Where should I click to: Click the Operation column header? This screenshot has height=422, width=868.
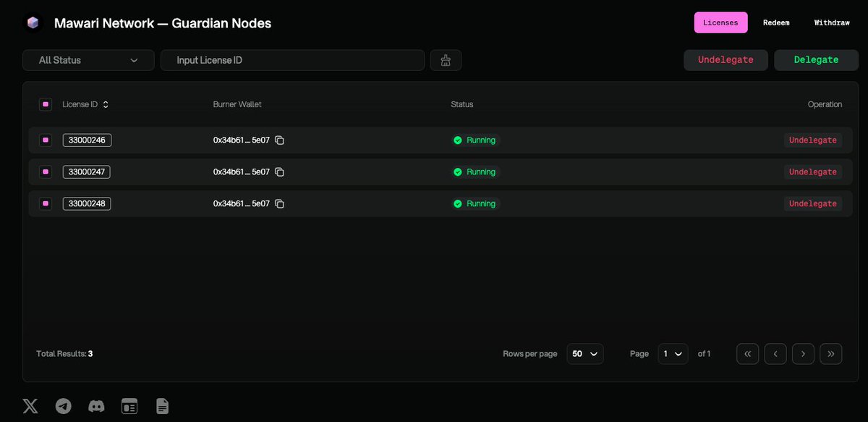(825, 104)
